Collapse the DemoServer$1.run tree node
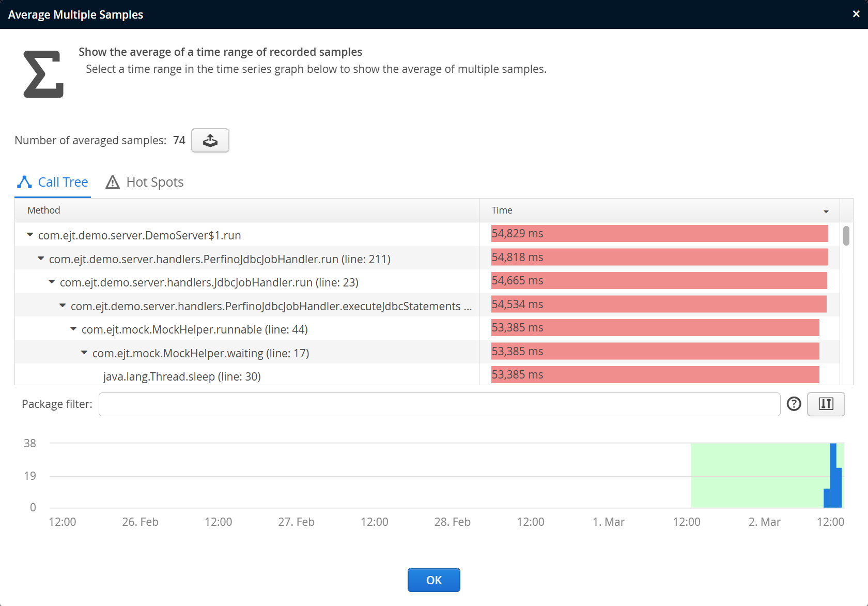The width and height of the screenshot is (868, 606). coord(30,235)
